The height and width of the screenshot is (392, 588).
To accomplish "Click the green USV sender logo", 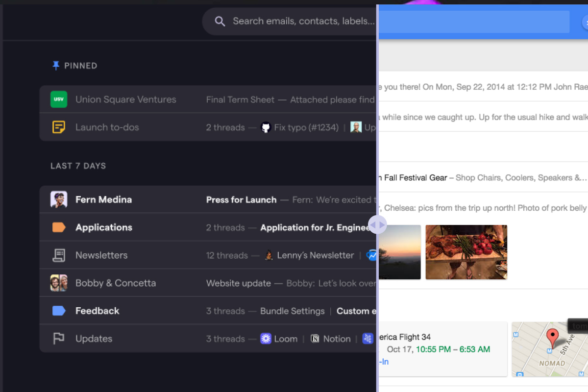I will pyautogui.click(x=59, y=99).
